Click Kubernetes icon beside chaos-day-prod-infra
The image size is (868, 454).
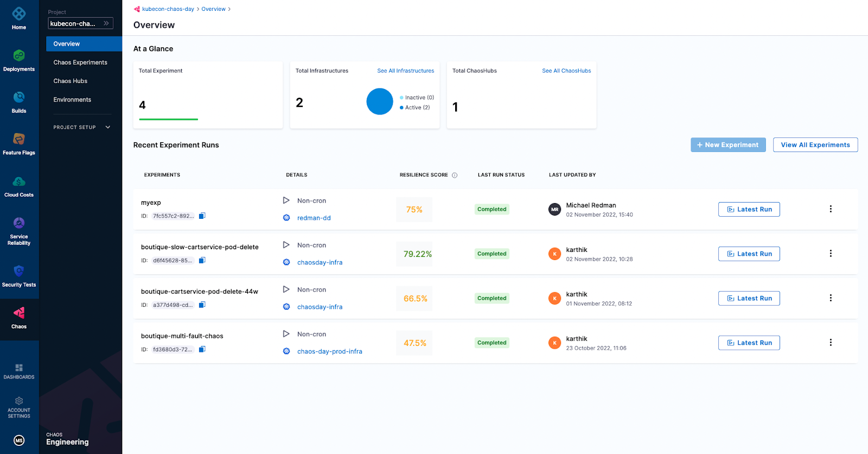[286, 351]
